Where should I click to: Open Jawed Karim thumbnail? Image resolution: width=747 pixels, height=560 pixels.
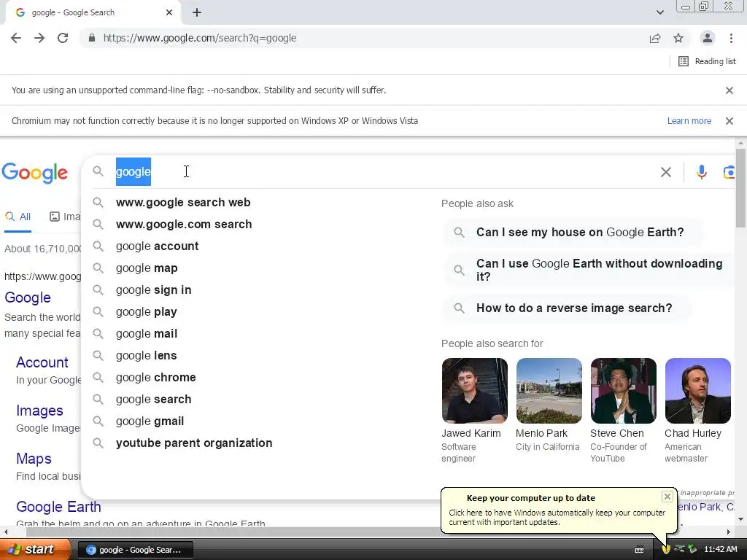tap(474, 391)
